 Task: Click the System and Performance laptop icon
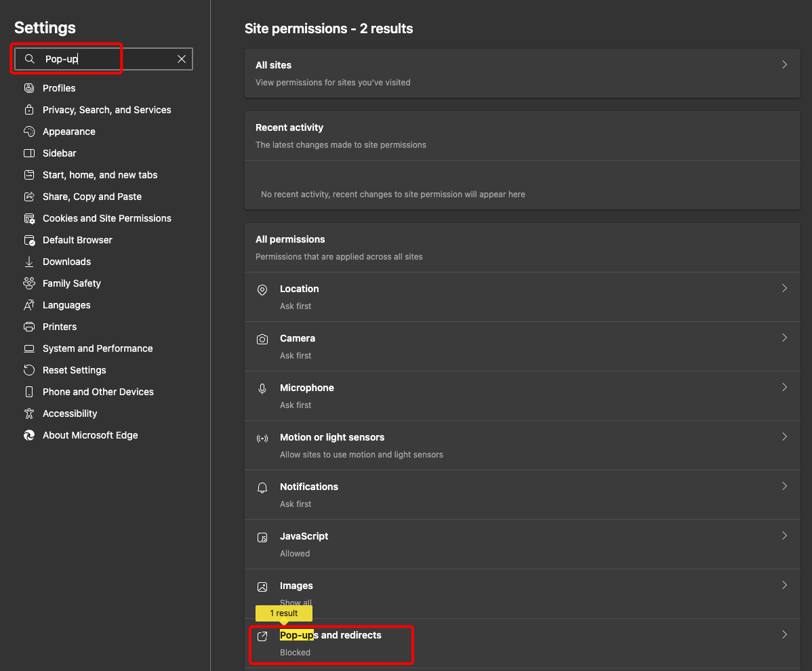click(30, 348)
